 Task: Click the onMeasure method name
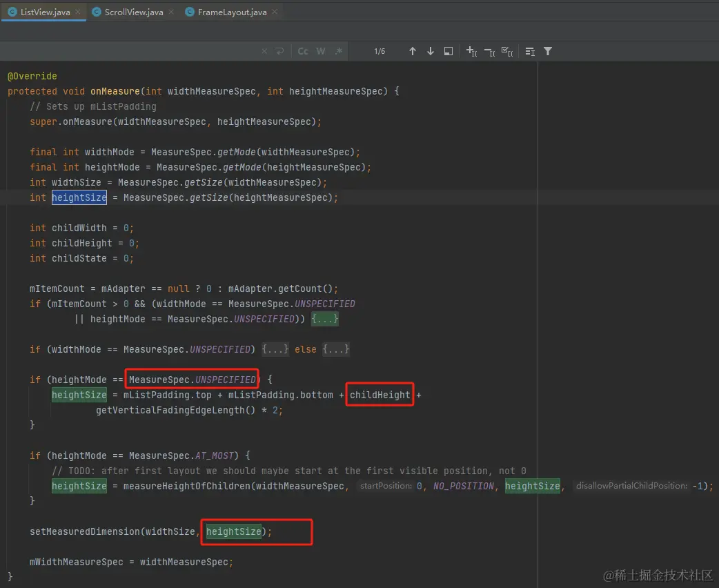coord(115,91)
